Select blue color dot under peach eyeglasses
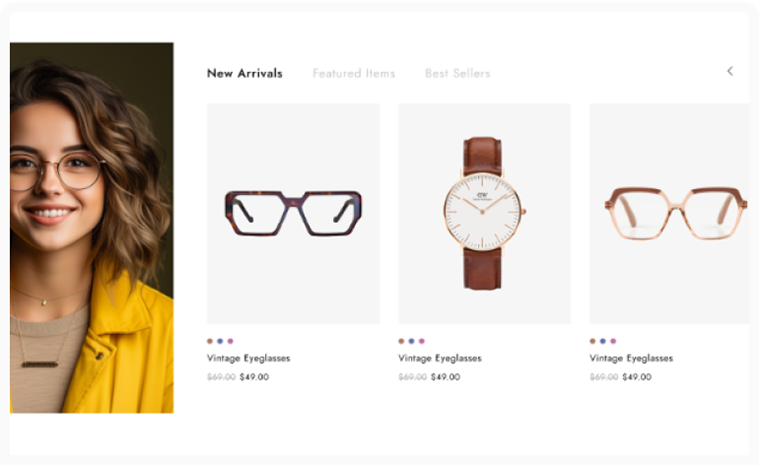Viewport: 759px width, 468px height. click(603, 341)
